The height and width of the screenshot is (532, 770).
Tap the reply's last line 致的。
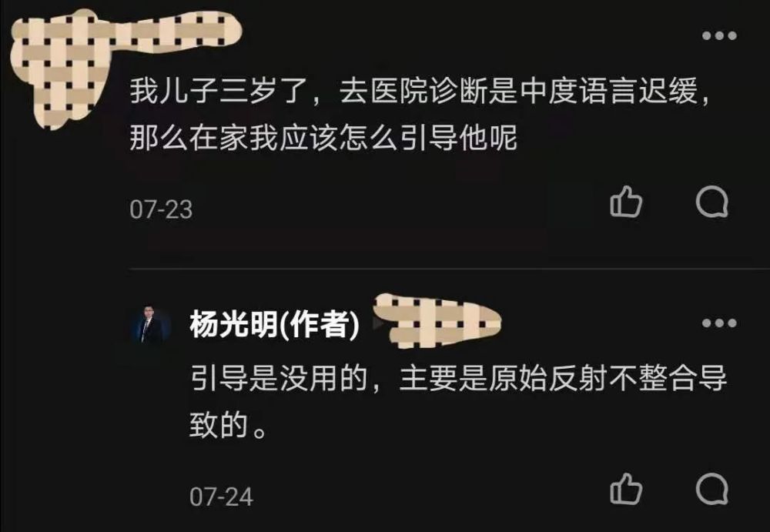click(229, 426)
